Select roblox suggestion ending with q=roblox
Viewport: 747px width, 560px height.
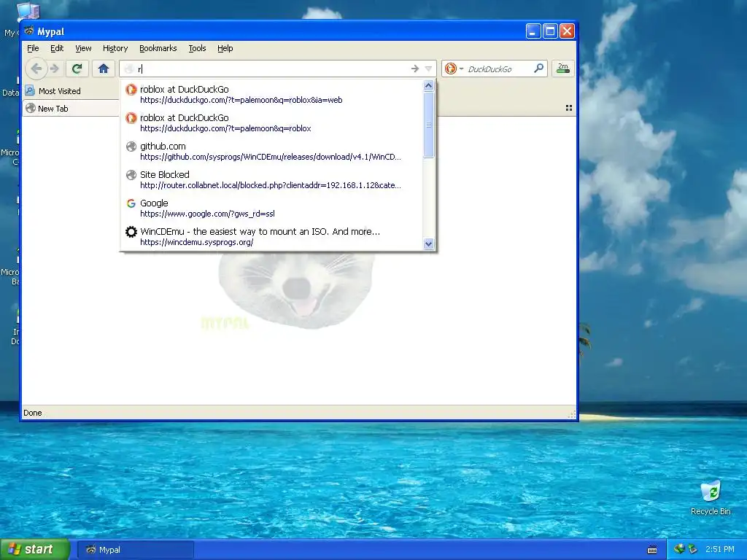(271, 122)
